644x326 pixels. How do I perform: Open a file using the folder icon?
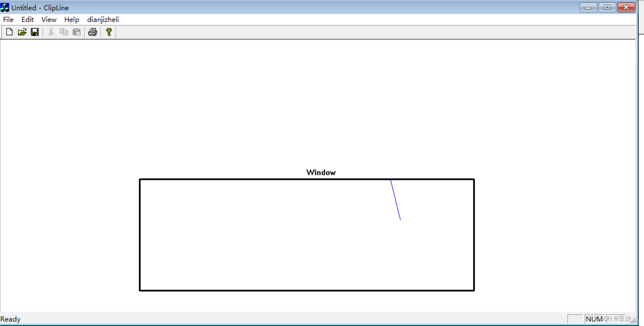(x=22, y=32)
